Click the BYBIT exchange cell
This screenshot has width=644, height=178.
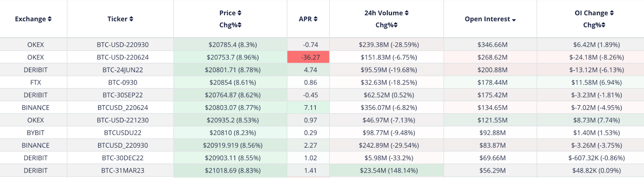click(35, 133)
